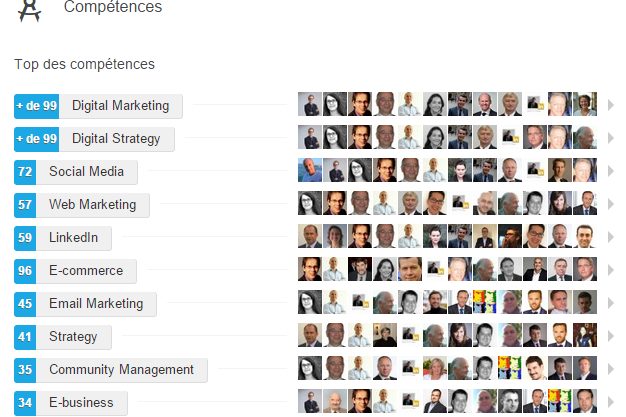
Task: Click the 41 count badge for Strategy
Action: [25, 337]
